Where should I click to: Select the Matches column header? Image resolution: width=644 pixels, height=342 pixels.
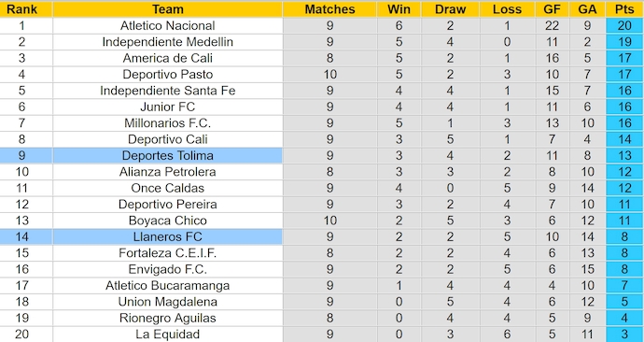329,9
